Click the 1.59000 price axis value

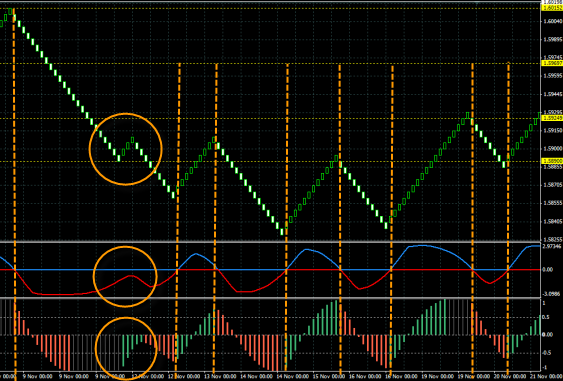553,148
